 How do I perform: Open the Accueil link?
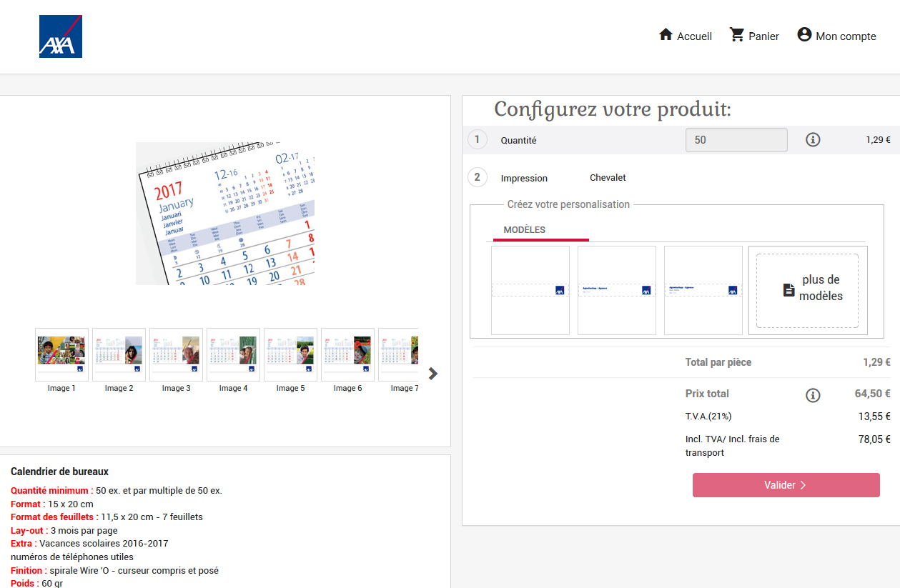(x=695, y=36)
